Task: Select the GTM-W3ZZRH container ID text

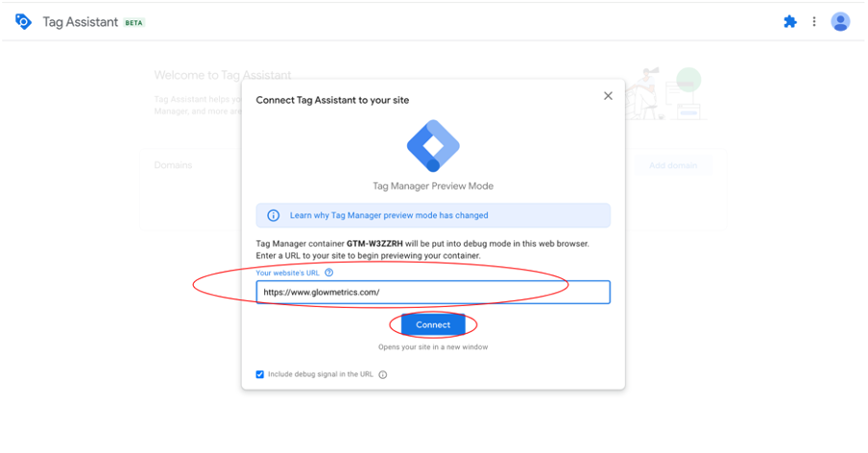Action: [374, 244]
